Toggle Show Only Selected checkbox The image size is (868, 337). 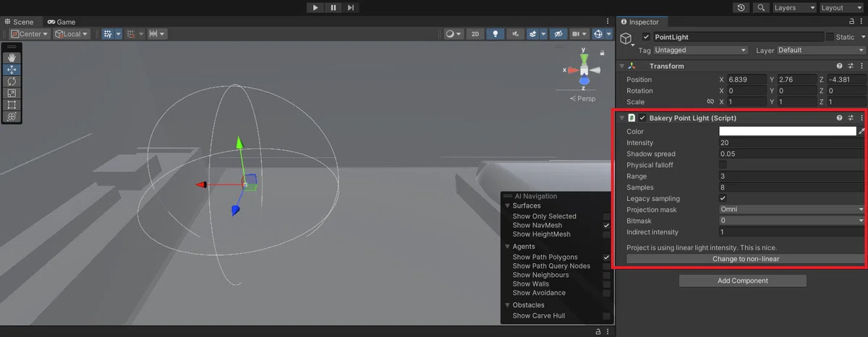click(x=607, y=216)
